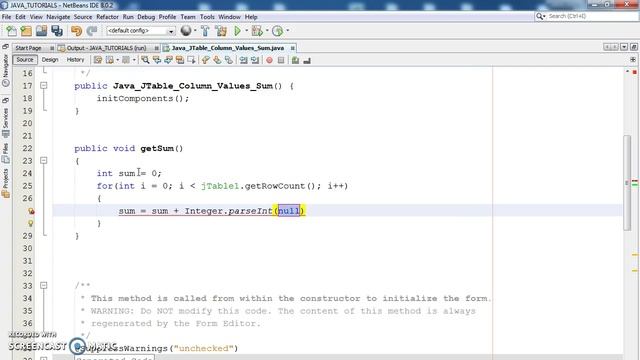Open the Navigate menu
This screenshot has height=360, width=640.
[x=58, y=17]
